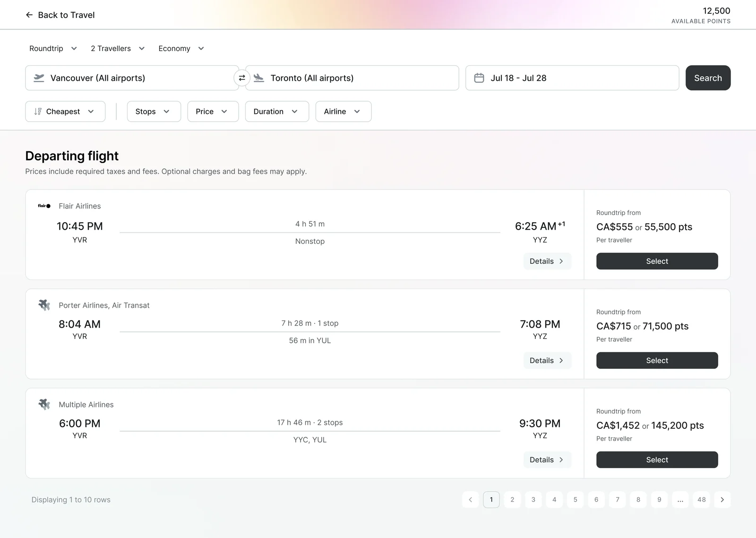Open the Duration filter dropdown
This screenshot has width=756, height=538.
[x=277, y=112]
